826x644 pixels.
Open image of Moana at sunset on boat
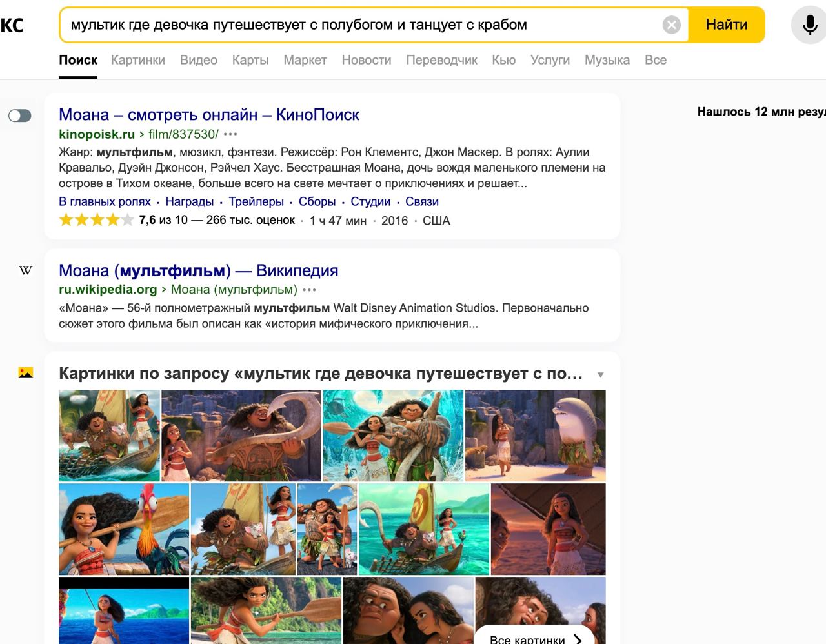[549, 529]
